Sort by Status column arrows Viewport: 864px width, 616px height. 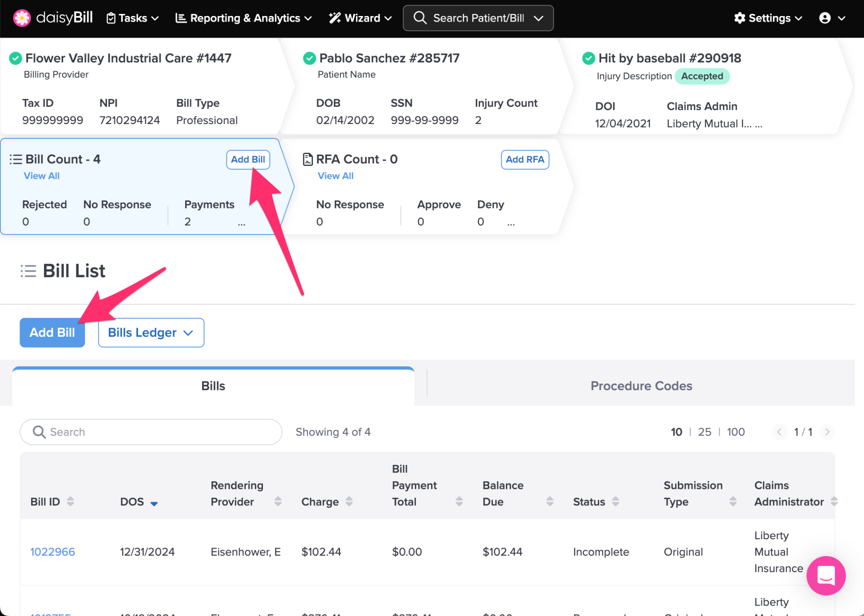point(616,501)
